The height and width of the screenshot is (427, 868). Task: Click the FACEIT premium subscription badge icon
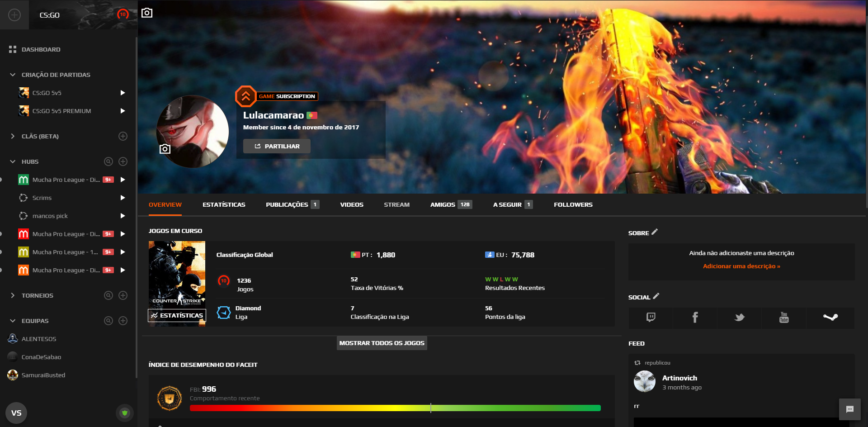coord(245,96)
